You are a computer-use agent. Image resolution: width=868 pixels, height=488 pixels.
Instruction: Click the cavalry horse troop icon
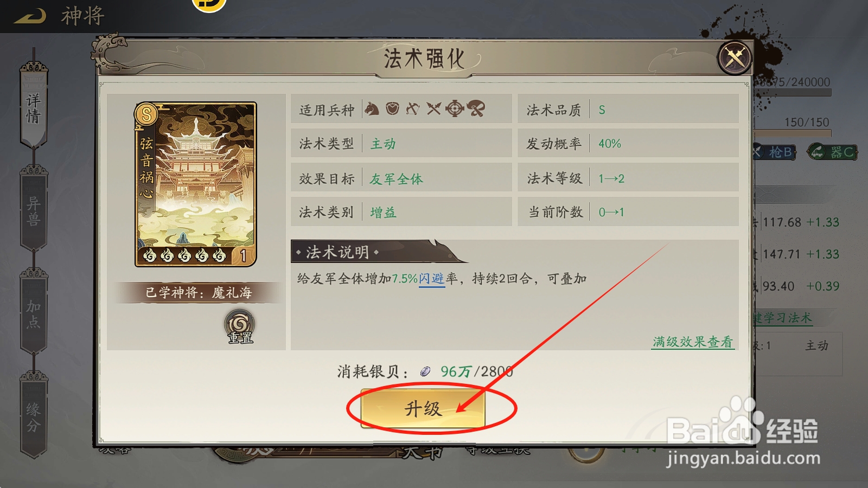(372, 109)
